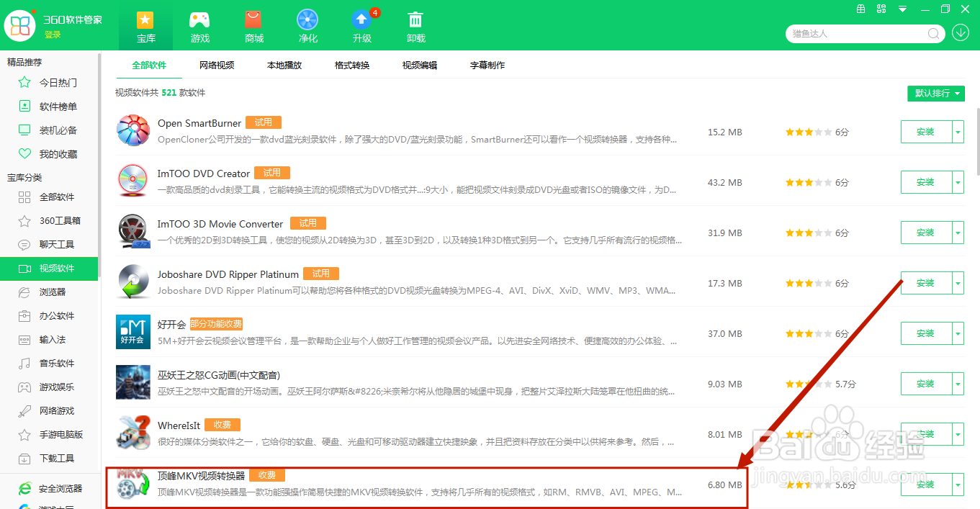Viewport: 980px width, 509px height.
Task: Select 办公软件 in sidebar
Action: (50, 316)
